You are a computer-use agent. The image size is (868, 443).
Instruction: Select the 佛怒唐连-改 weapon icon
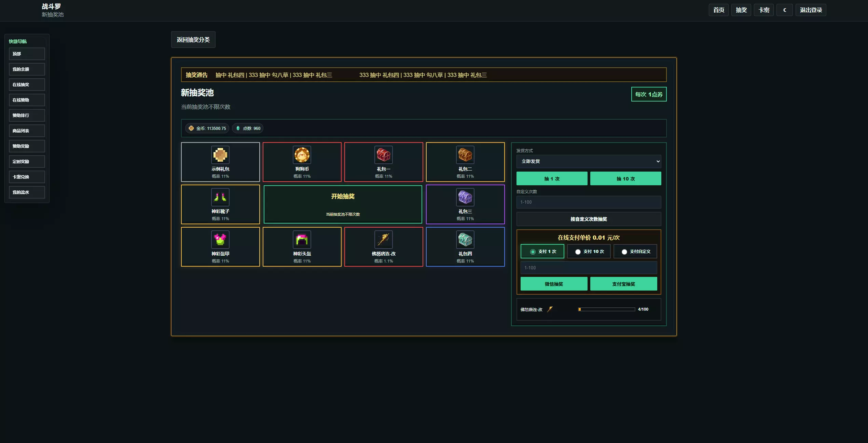click(x=384, y=240)
